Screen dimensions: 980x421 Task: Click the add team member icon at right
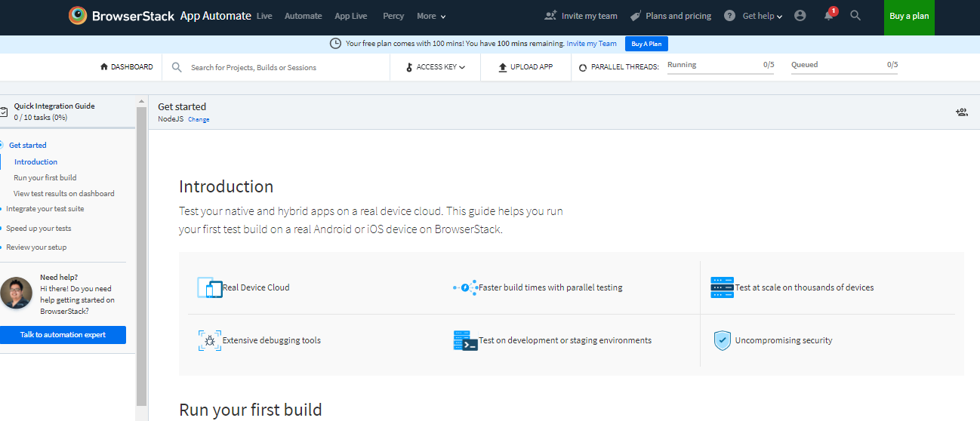pos(961,112)
